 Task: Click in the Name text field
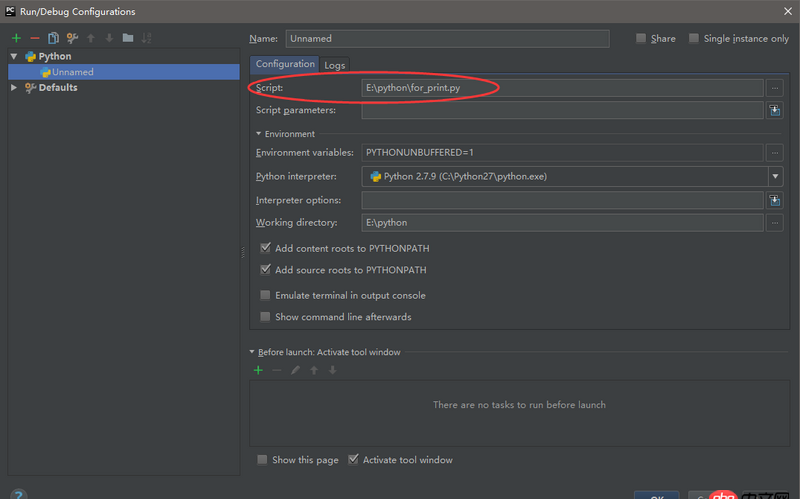pos(447,39)
